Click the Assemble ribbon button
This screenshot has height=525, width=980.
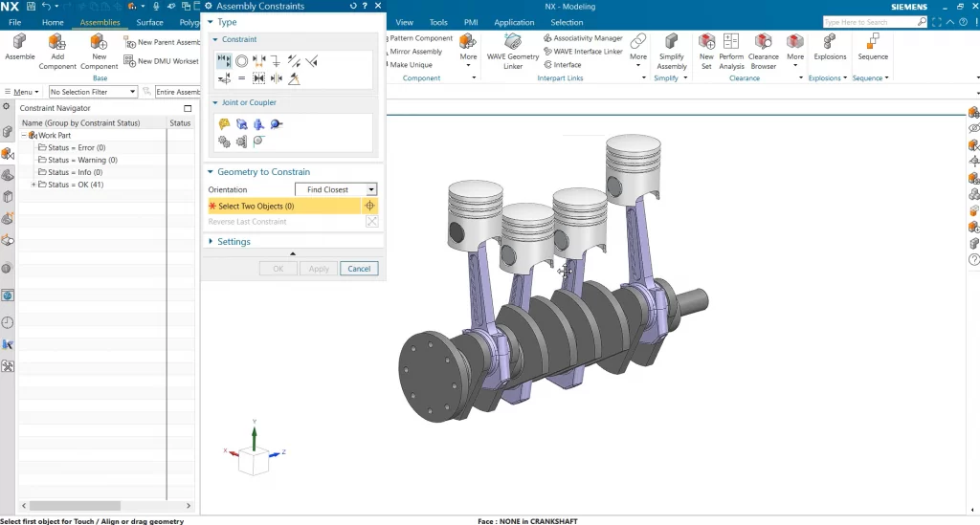click(x=20, y=48)
